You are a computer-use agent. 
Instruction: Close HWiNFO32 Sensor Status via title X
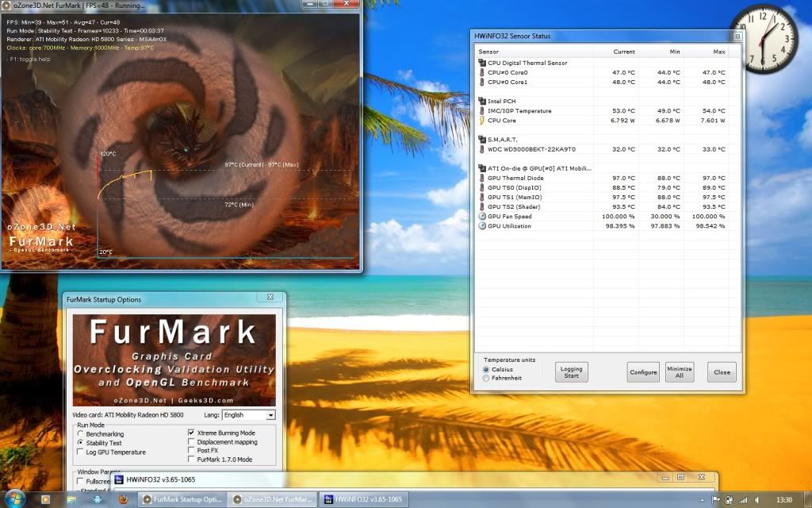click(737, 37)
